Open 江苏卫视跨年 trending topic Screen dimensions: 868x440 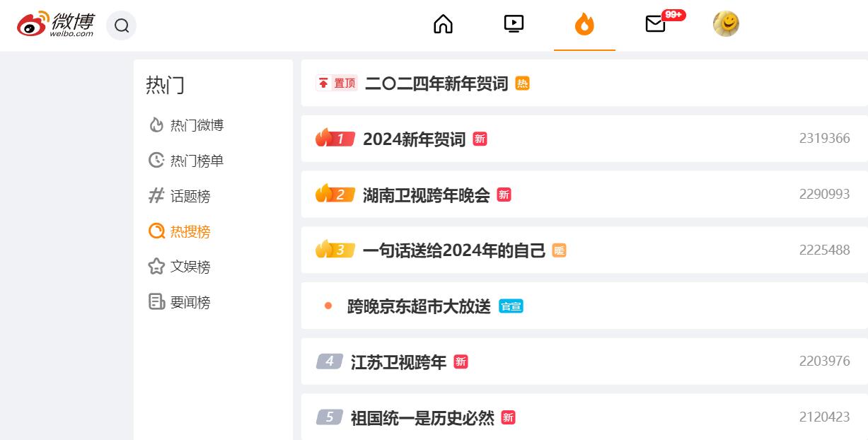coord(398,362)
